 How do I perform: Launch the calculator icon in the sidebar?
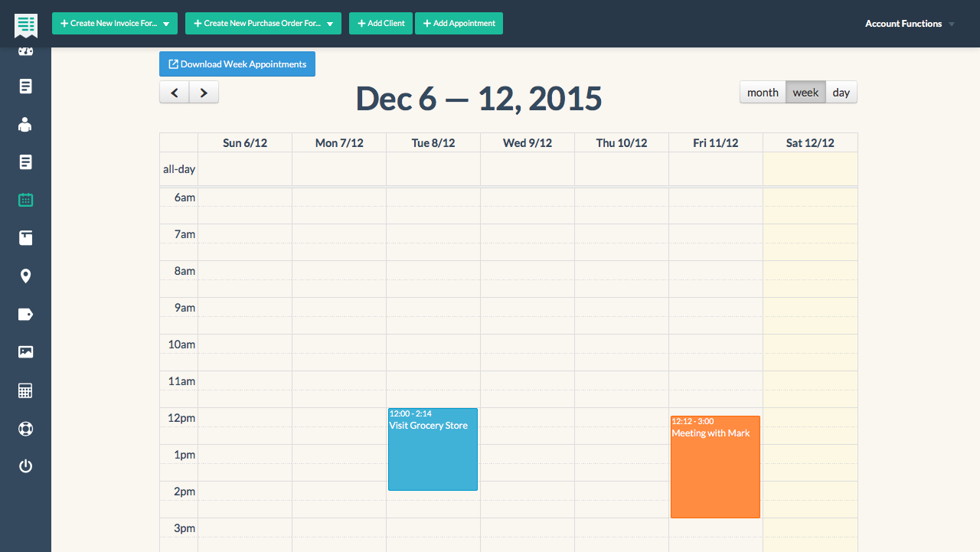(x=25, y=390)
